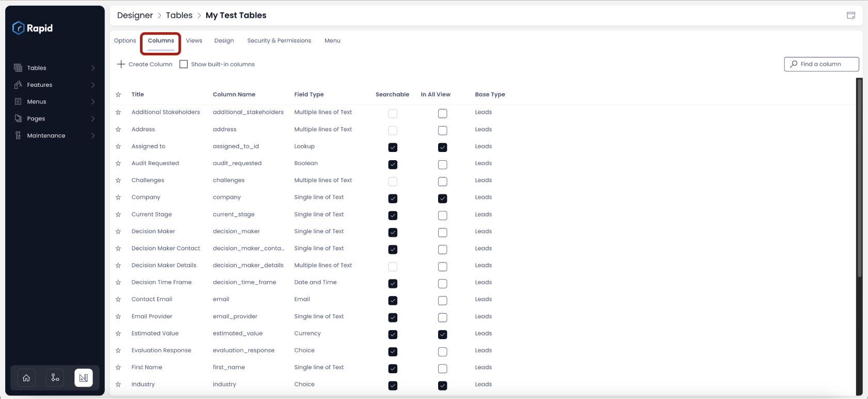Click the plus icon for Create Column

tap(121, 64)
